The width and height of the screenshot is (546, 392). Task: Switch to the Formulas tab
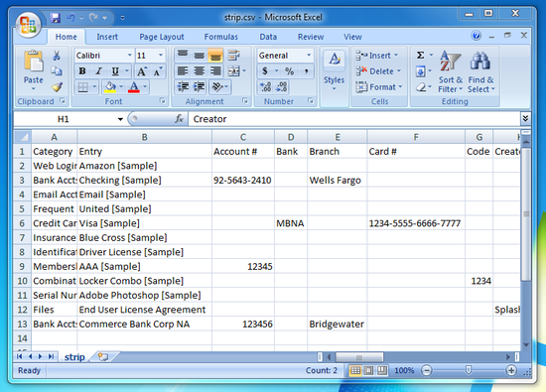point(221,37)
